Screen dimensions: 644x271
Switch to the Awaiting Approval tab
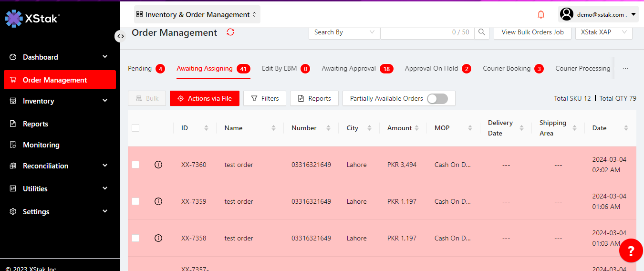click(x=349, y=69)
